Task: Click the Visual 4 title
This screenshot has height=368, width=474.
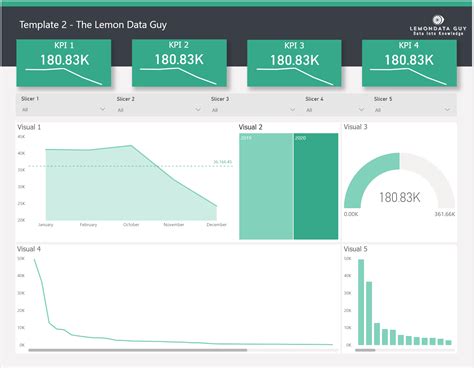Action: 29,249
